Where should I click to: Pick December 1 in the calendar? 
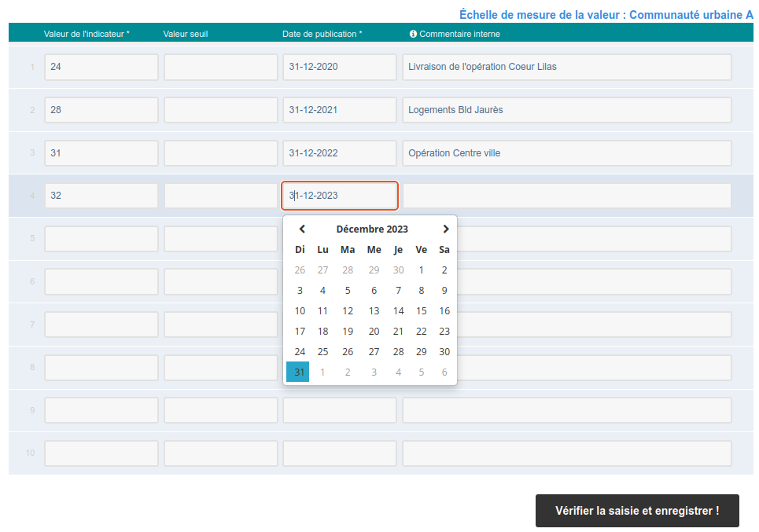421,270
